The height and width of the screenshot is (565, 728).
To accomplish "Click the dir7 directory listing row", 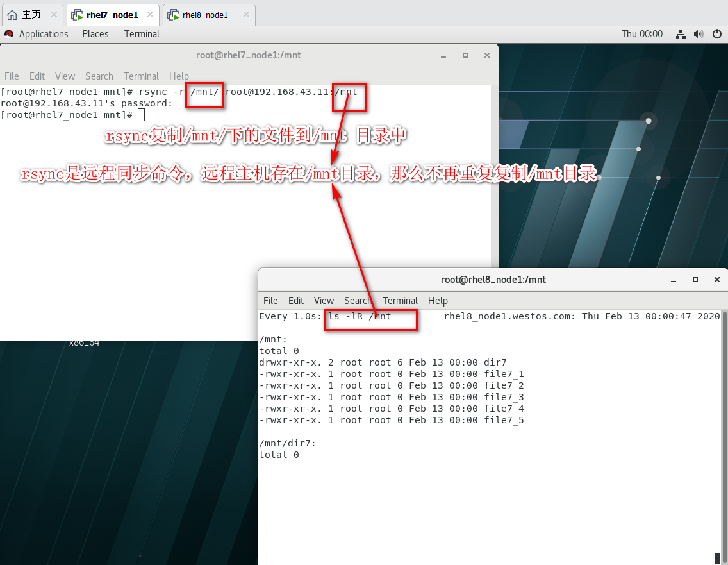I will click(383, 362).
